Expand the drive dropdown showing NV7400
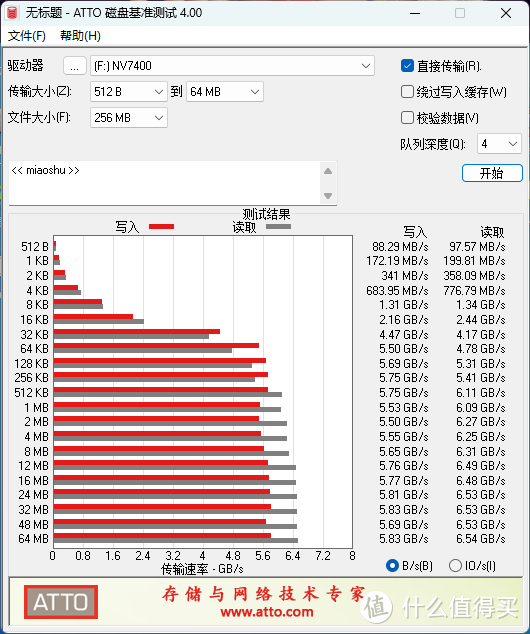 (x=232, y=66)
